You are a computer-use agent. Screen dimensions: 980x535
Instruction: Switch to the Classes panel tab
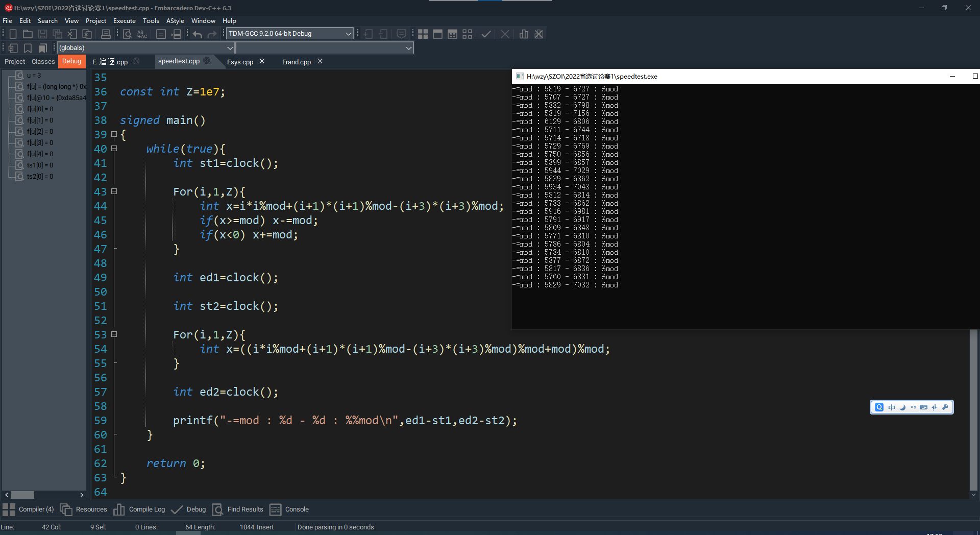coord(43,62)
